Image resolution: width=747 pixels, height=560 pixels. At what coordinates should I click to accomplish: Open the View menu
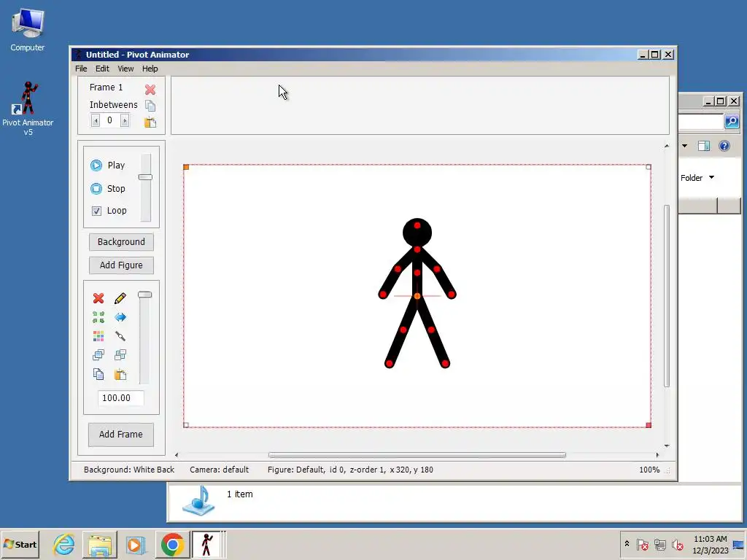point(125,69)
